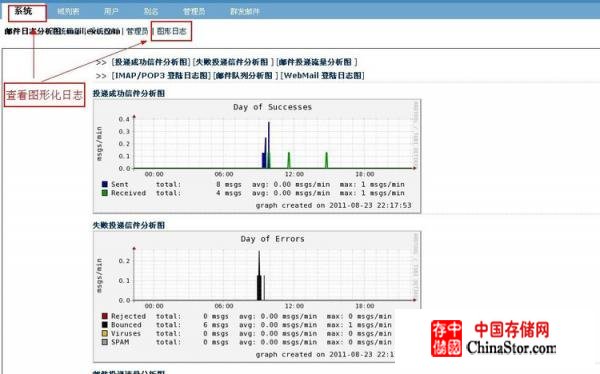The image size is (600, 374).
Task: Jump to 投递成功信件分析图 link
Action: pyautogui.click(x=151, y=62)
